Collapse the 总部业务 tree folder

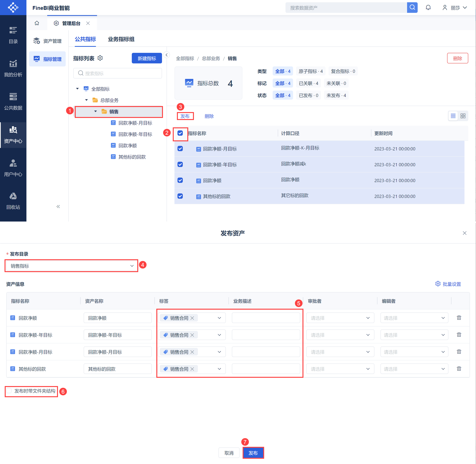(86, 100)
